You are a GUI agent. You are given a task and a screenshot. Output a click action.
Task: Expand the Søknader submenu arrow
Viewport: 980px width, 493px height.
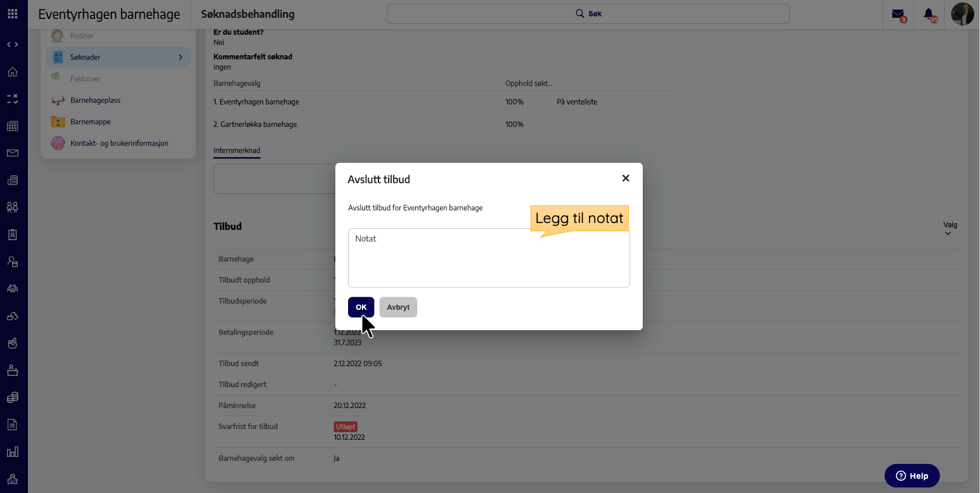coord(180,57)
